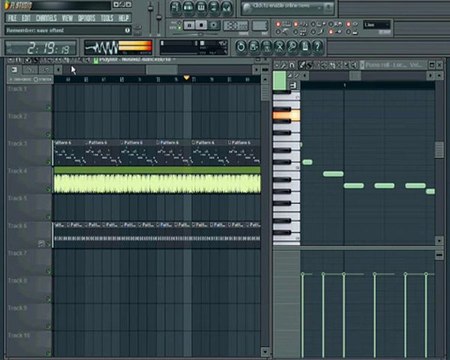Click the small icon below the piano roll color box

click(293, 85)
